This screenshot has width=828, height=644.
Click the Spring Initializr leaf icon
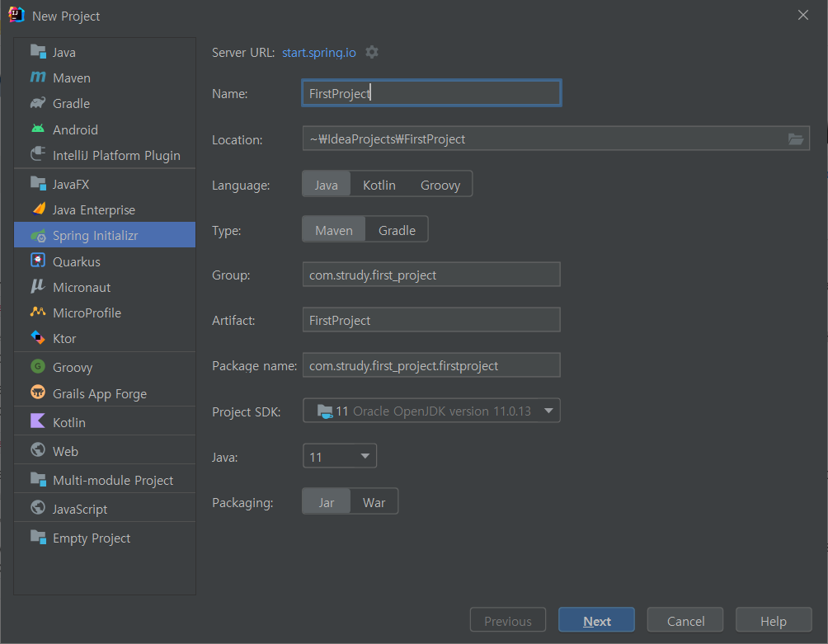coord(38,236)
